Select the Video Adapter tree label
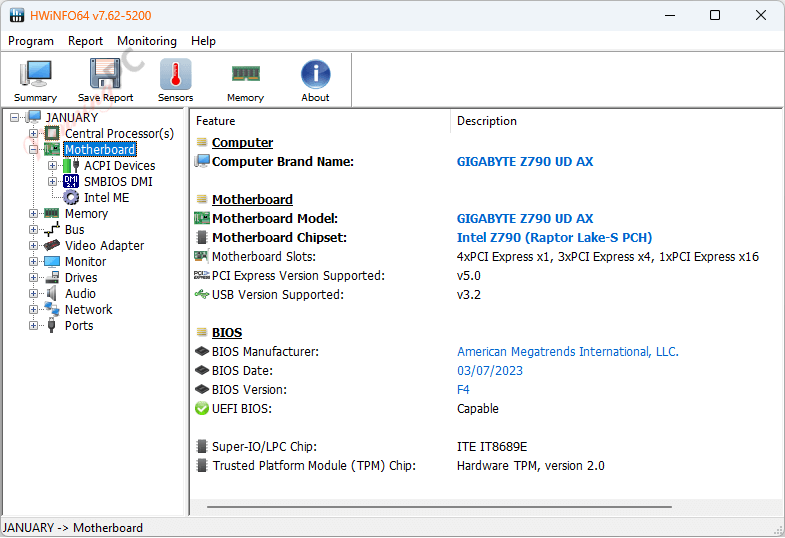The width and height of the screenshot is (785, 538). point(104,246)
